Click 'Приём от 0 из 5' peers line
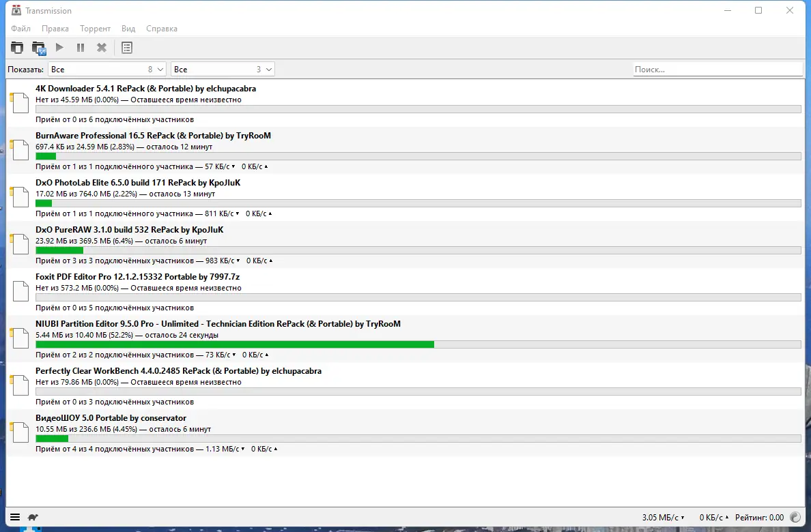This screenshot has height=532, width=811. tap(115, 308)
